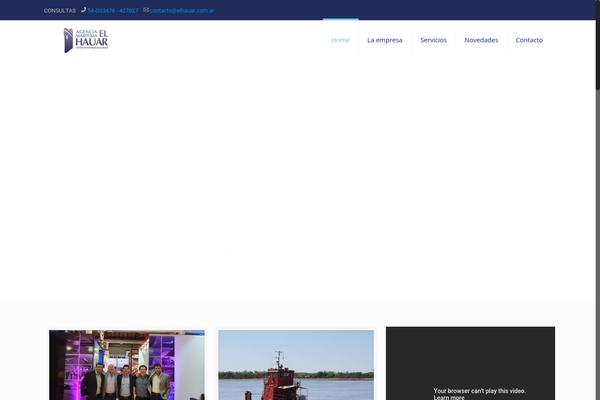Go to La empresa page

(x=385, y=40)
